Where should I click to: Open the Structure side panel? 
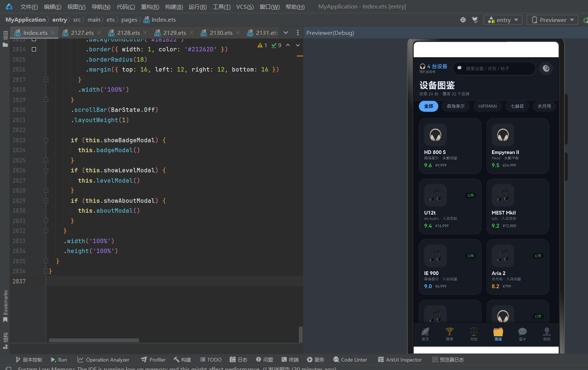coord(5,341)
